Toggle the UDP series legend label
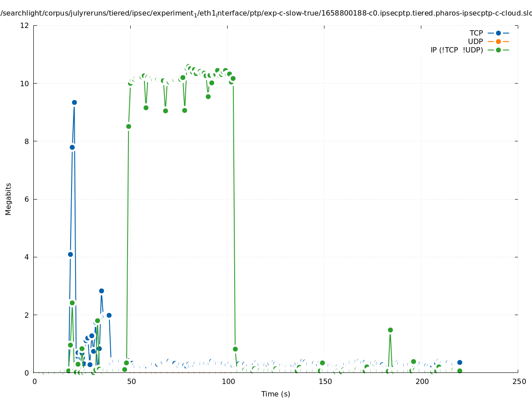Viewport: 532px width, 400px height. point(475,41)
